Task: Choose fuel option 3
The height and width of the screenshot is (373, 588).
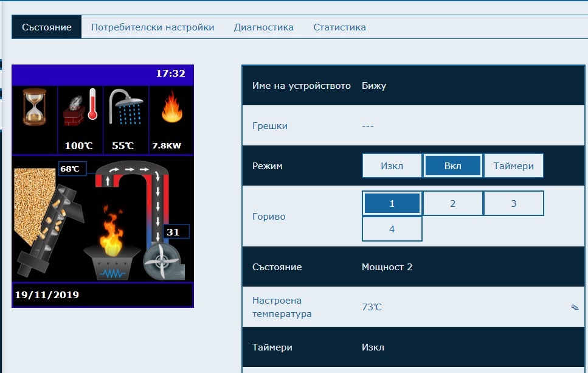Action: point(513,204)
